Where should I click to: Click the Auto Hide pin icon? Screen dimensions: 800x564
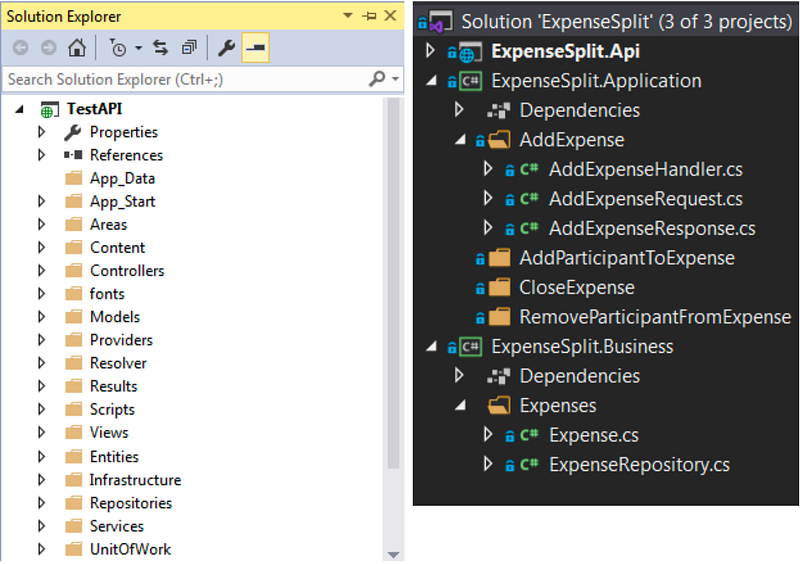click(x=369, y=16)
